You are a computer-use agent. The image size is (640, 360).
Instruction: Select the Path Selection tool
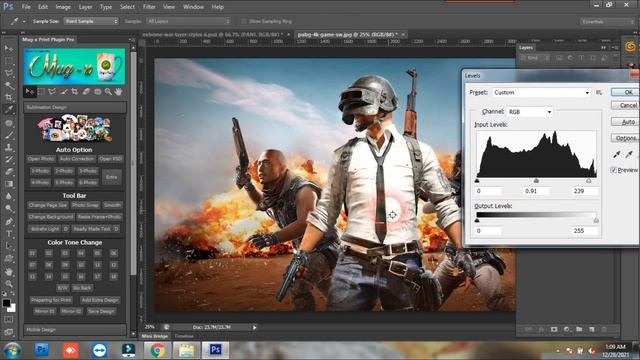(x=9, y=247)
